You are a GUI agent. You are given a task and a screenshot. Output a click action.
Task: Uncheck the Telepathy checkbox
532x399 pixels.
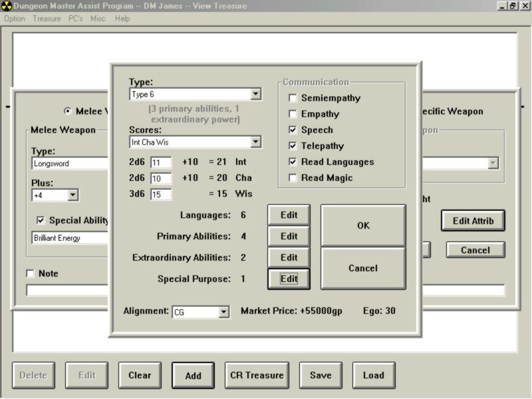293,146
